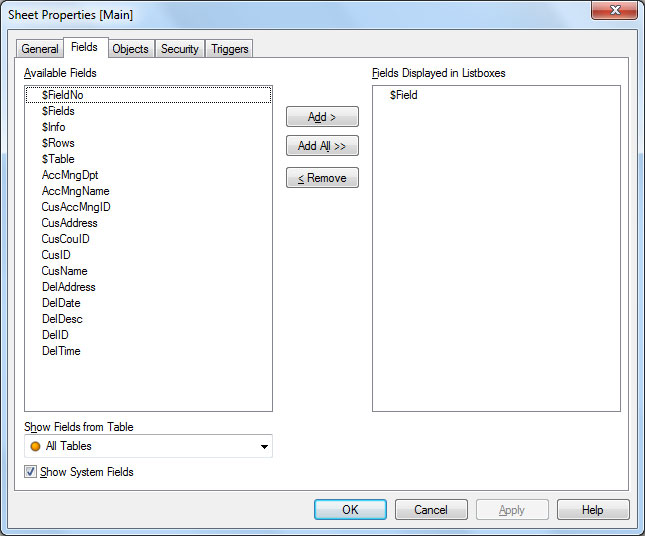Select AccMngDpt field
Screen dimensions: 645x536
pos(148,175)
